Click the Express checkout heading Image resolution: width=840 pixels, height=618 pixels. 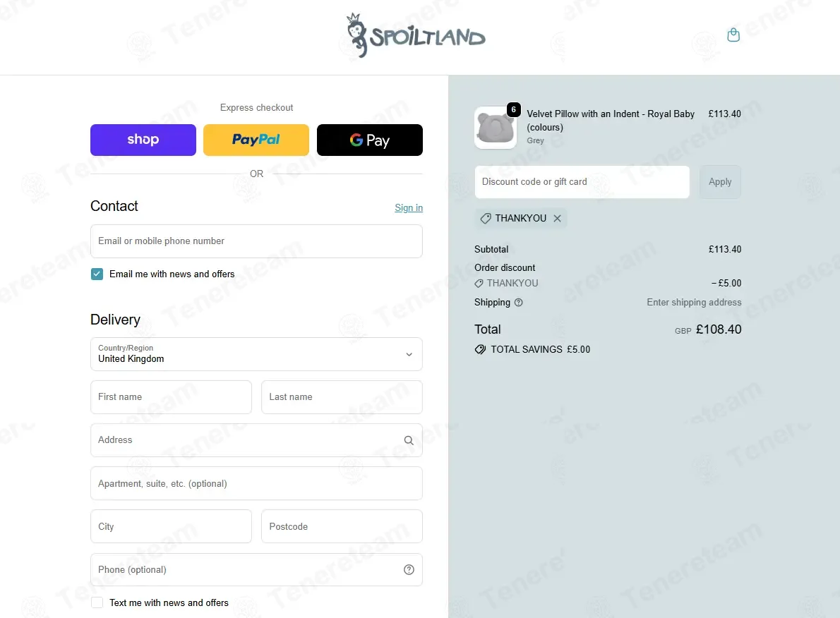pyautogui.click(x=257, y=108)
